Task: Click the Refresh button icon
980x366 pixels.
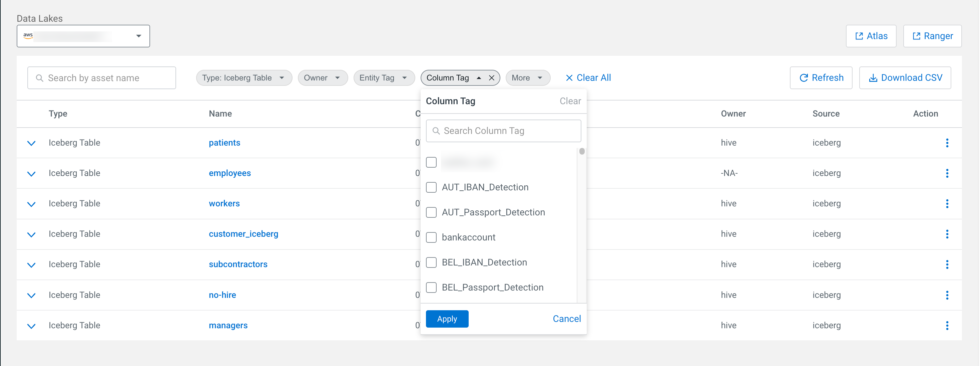Action: [x=804, y=78]
